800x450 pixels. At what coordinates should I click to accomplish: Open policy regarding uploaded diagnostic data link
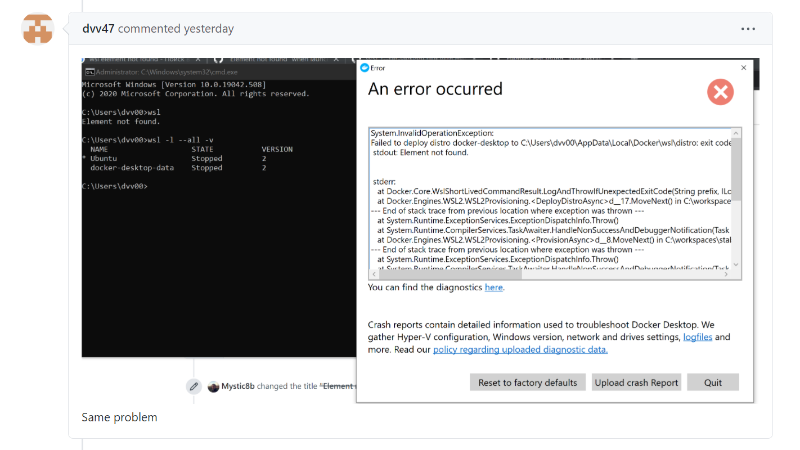(520, 349)
